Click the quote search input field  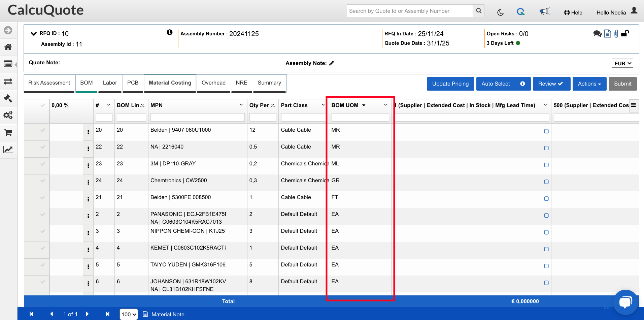(x=410, y=11)
